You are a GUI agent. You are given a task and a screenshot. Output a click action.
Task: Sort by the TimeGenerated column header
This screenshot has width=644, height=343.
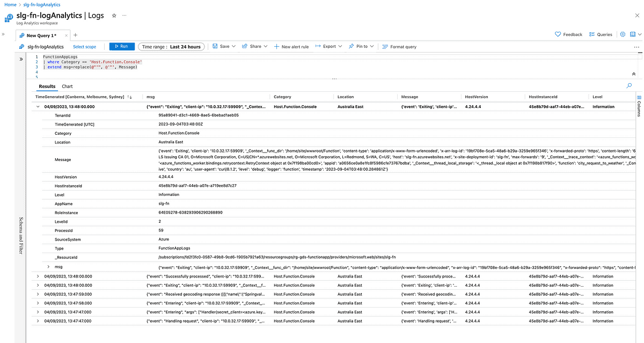tap(79, 97)
